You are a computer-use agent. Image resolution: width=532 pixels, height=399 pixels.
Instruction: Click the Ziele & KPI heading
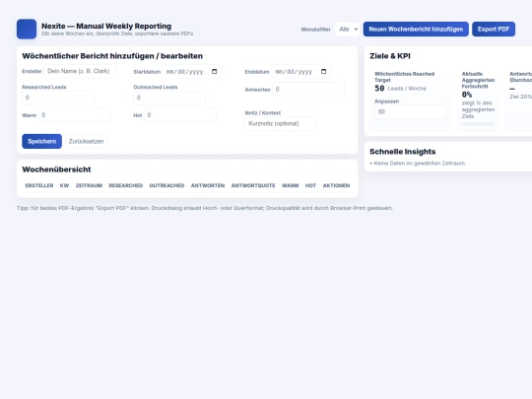tap(390, 56)
